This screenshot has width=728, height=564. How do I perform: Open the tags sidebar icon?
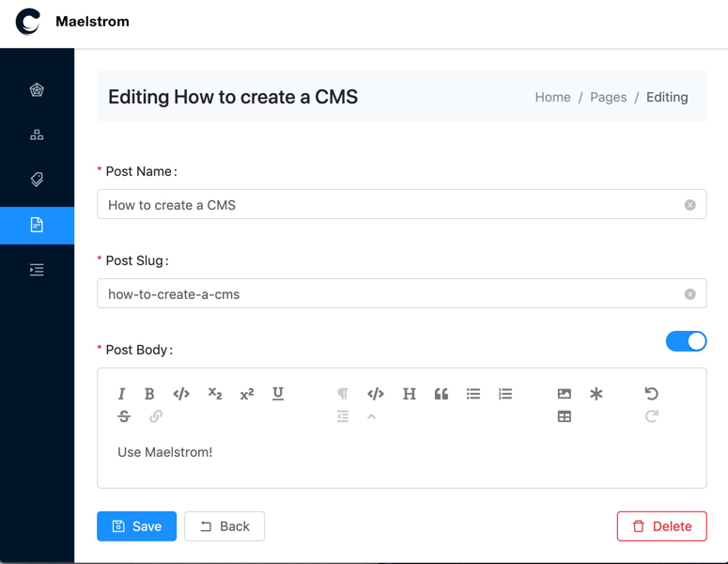coord(37,180)
